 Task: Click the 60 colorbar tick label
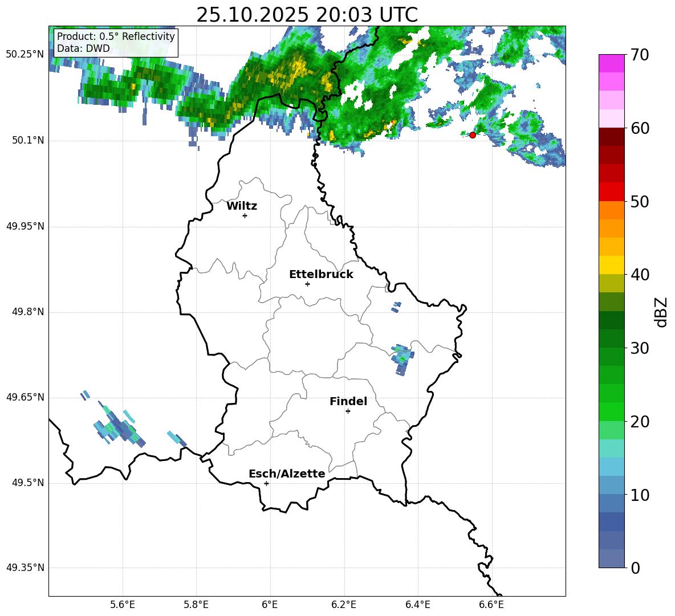[640, 128]
